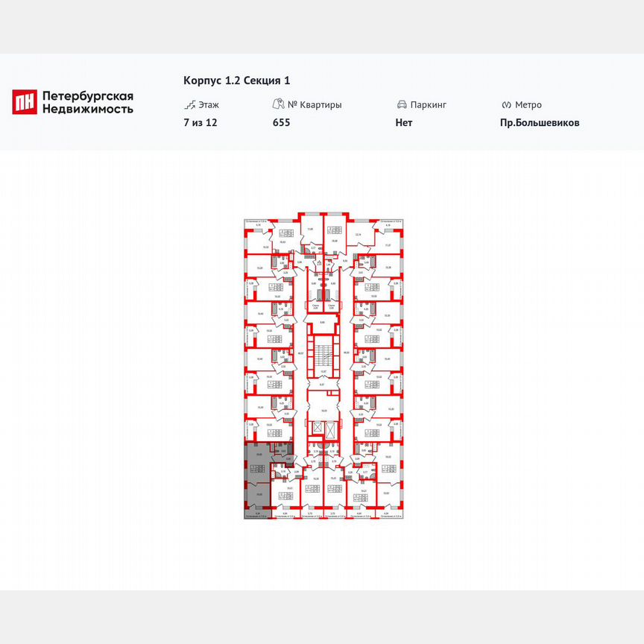This screenshot has height=644, width=644.
Task: Click the № Квартиры label
Action: [x=315, y=105]
